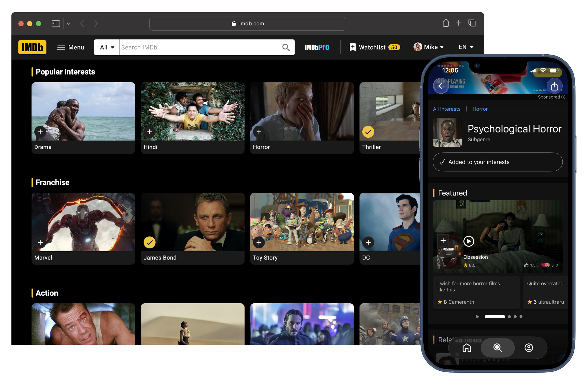Tap the heart emoji 510 reactions
The image size is (588, 385).
pyautogui.click(x=549, y=265)
